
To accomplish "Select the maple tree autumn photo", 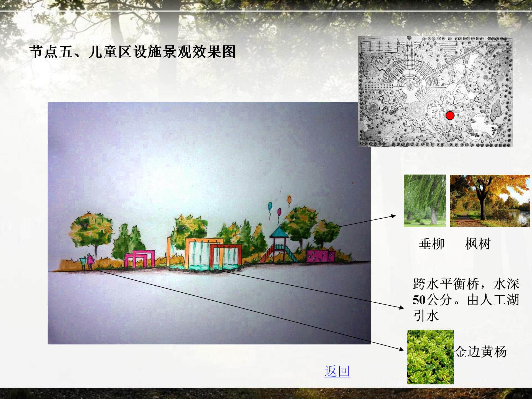I will tap(490, 201).
